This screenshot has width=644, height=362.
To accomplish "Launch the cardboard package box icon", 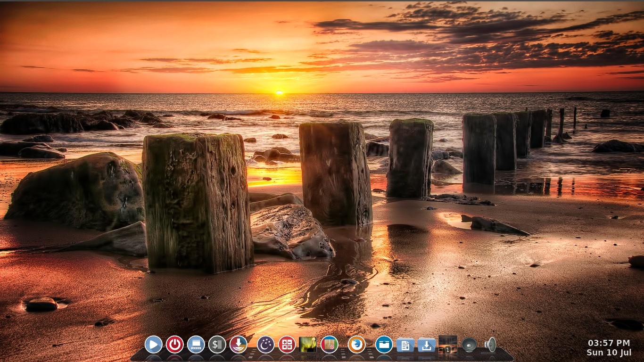I will tap(329, 345).
